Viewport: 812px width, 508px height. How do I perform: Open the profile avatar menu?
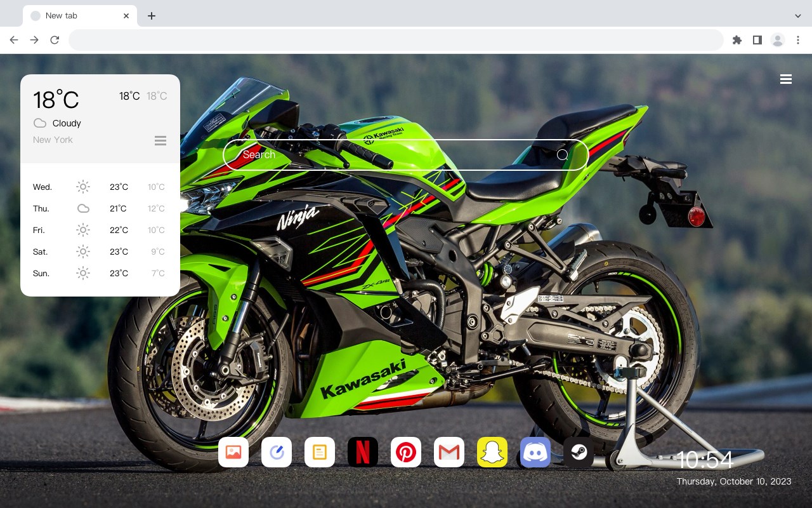(x=777, y=40)
